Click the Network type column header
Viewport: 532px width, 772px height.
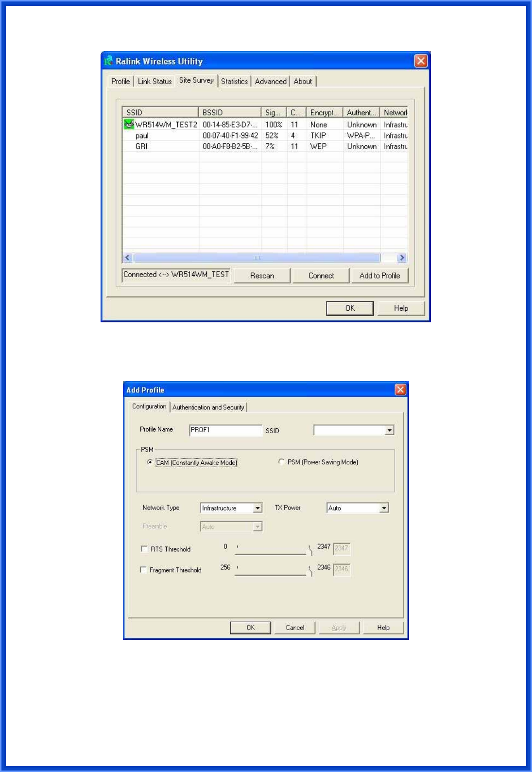(394, 112)
